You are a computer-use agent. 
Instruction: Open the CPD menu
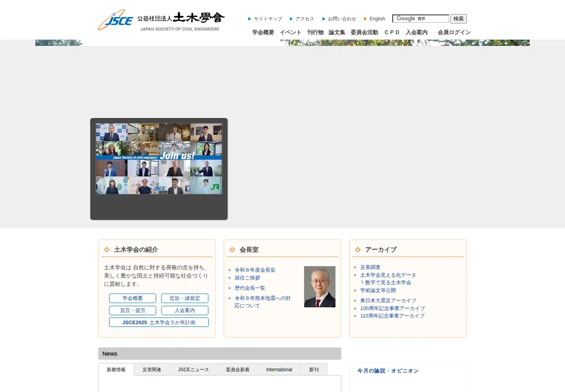click(x=392, y=33)
